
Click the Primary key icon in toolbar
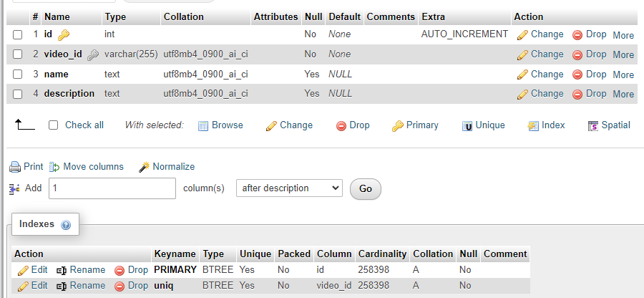pyautogui.click(x=398, y=125)
